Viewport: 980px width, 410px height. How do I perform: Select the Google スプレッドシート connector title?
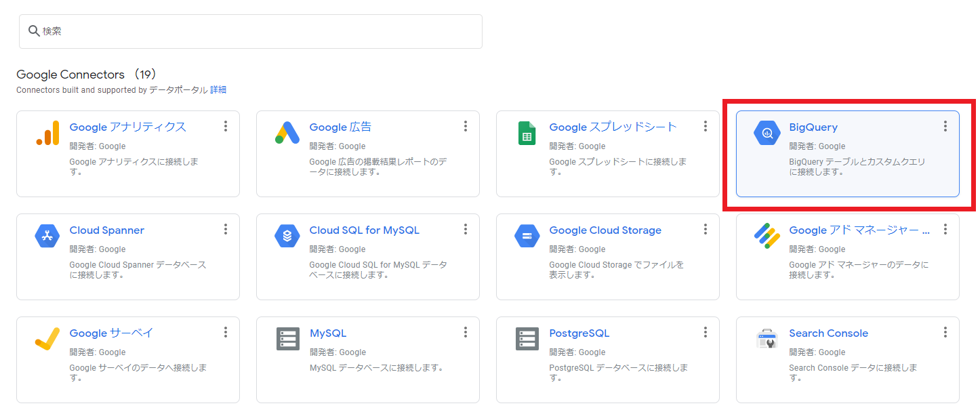coord(613,127)
